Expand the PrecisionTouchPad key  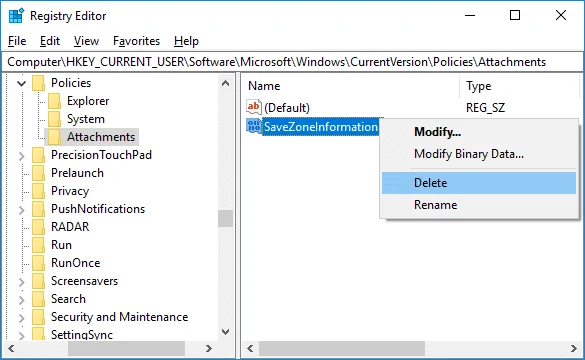(22, 156)
